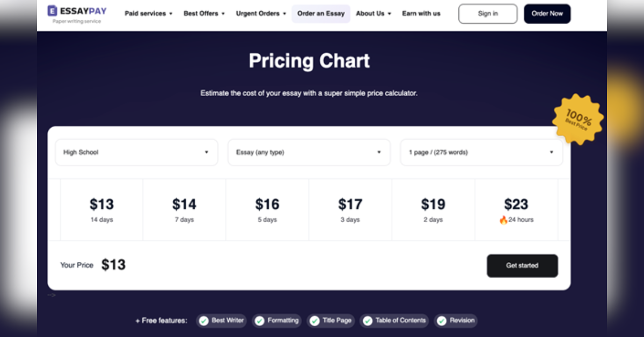The width and height of the screenshot is (644, 337).
Task: Choose the $17 3 days price option
Action: [x=350, y=210]
